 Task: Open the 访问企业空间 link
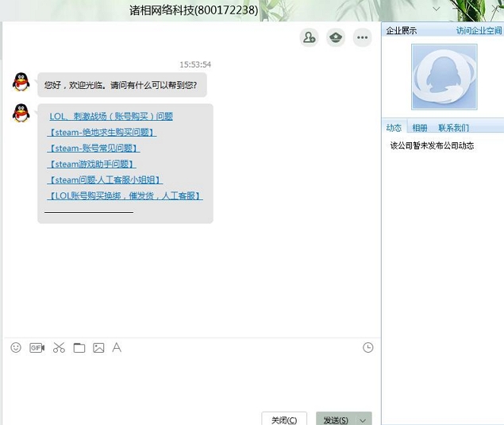tap(479, 30)
